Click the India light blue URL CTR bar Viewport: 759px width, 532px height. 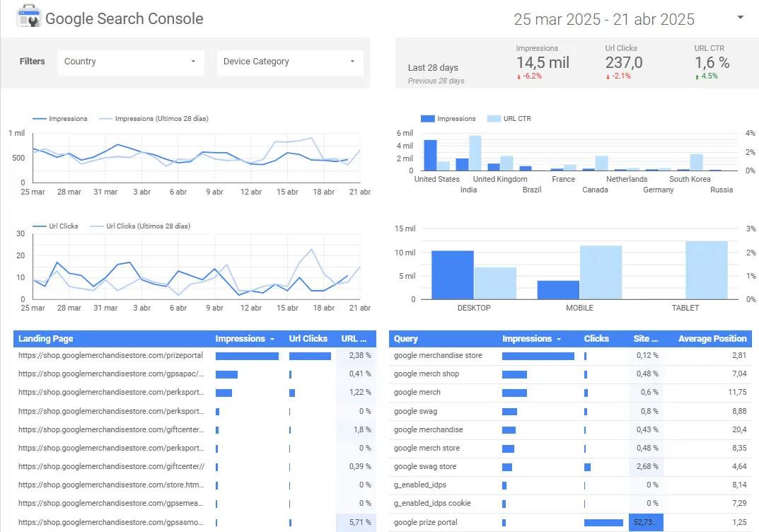tap(475, 154)
